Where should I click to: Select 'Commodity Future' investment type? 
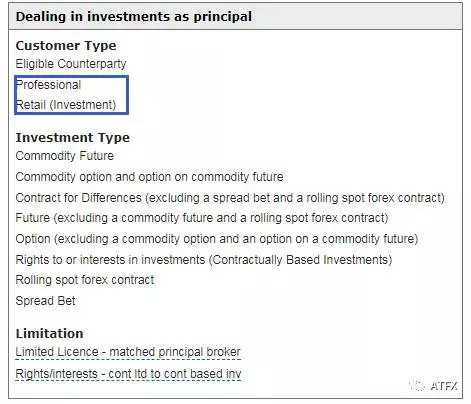(x=65, y=156)
